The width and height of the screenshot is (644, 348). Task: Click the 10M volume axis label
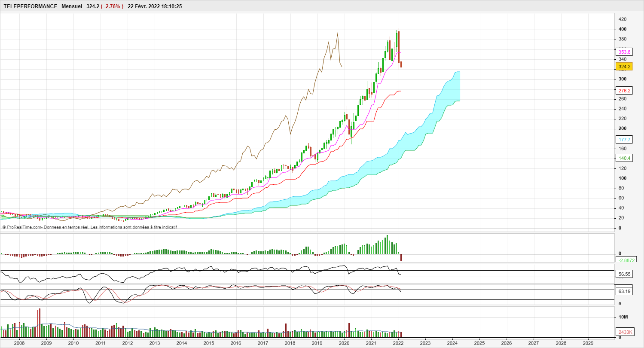(x=623, y=317)
